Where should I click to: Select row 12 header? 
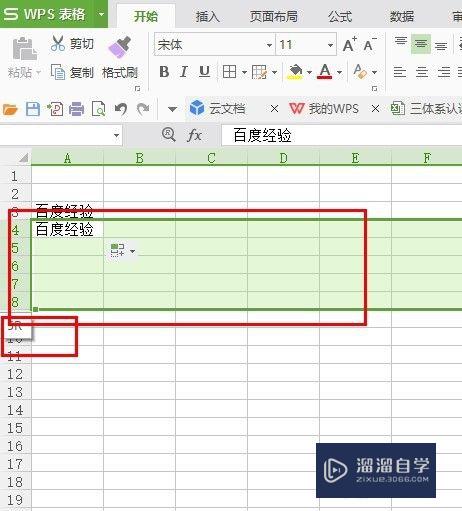(15, 374)
